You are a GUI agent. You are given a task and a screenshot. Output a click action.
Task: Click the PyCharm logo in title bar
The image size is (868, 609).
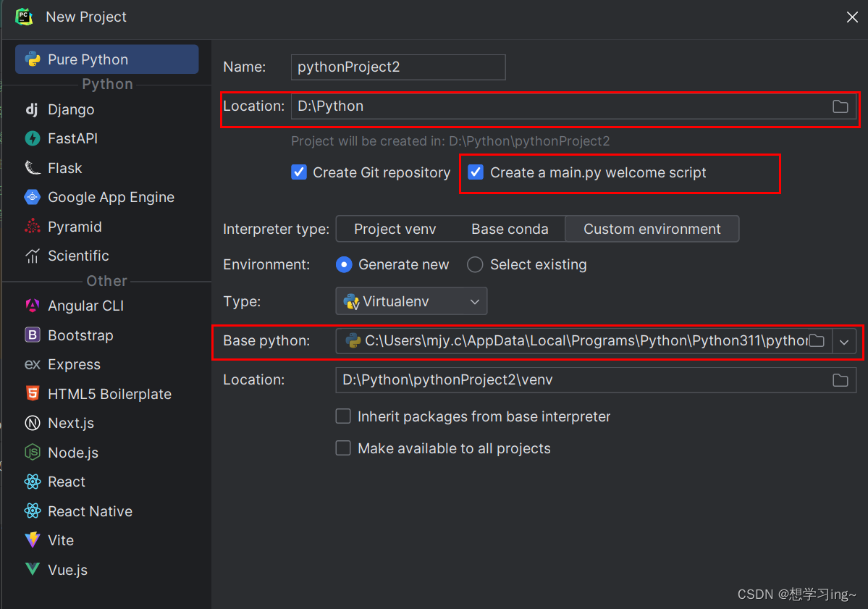tap(24, 17)
